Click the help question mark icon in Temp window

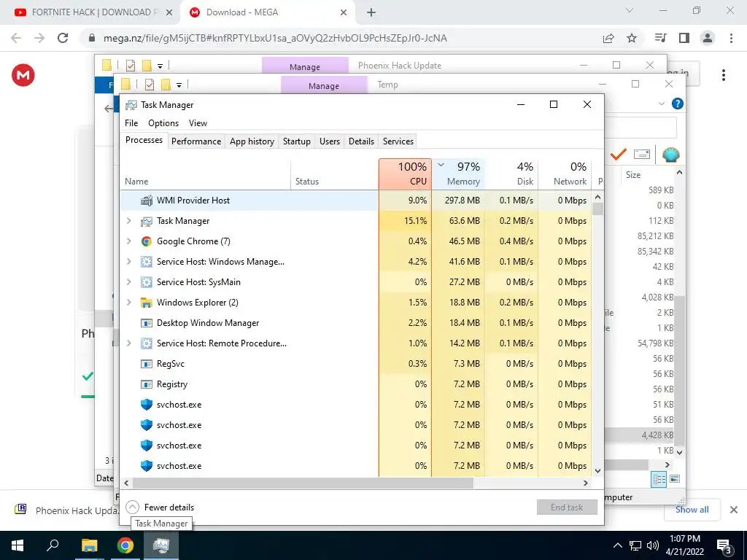[677, 104]
